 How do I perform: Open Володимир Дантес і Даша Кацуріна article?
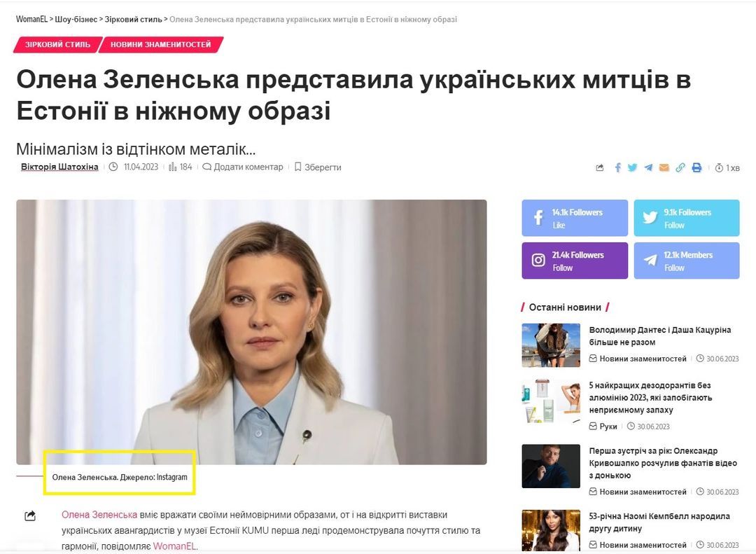click(x=659, y=336)
